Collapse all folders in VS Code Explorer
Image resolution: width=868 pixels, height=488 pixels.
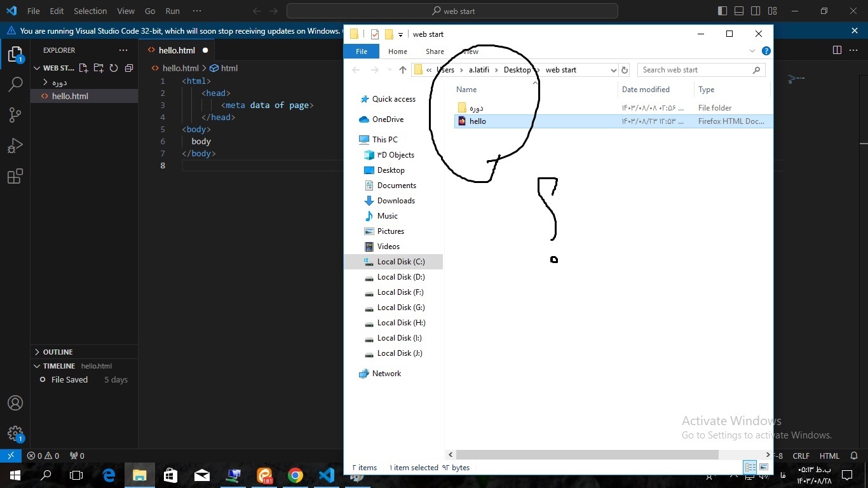point(129,68)
